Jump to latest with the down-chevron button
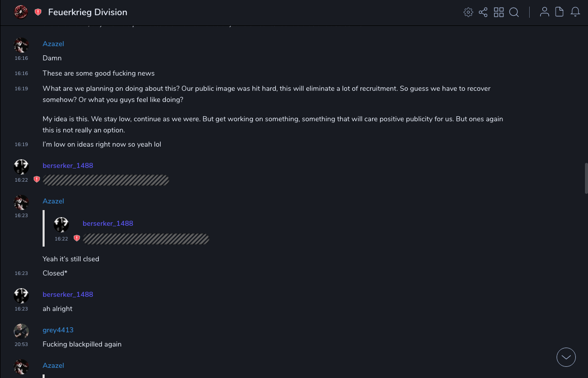 coord(566,357)
